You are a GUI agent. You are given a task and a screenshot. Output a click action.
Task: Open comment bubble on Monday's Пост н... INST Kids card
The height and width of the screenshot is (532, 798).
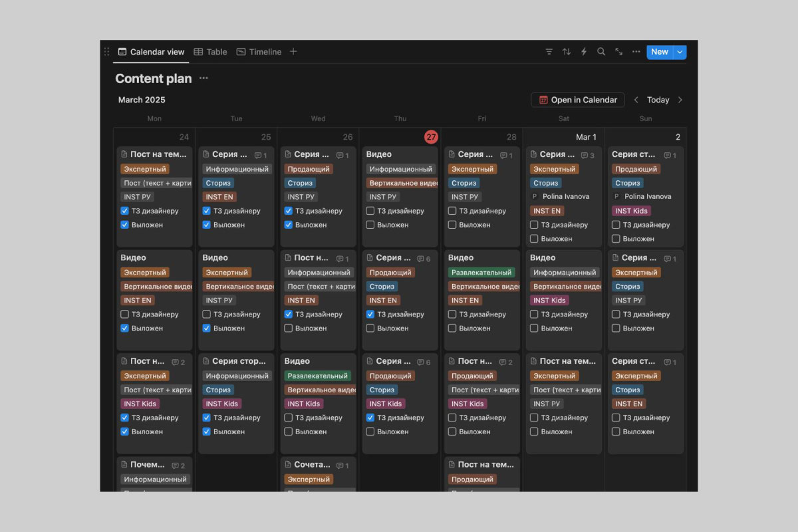(x=178, y=362)
